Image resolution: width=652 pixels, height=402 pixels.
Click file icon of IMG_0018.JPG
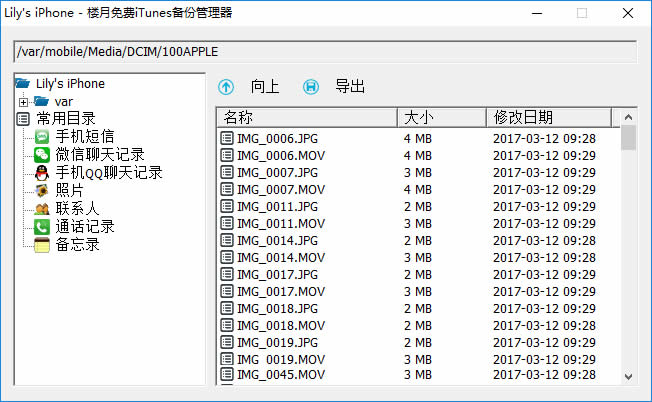click(227, 308)
